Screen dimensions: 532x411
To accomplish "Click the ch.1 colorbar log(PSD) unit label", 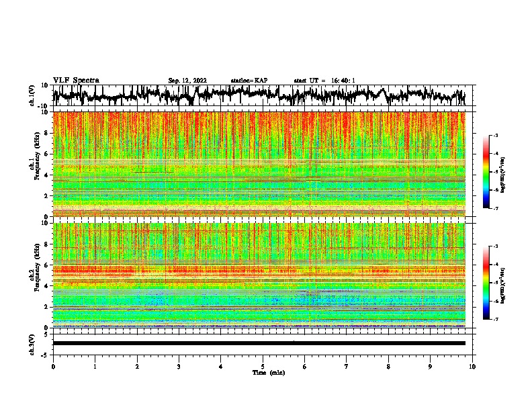I will 503,175.
